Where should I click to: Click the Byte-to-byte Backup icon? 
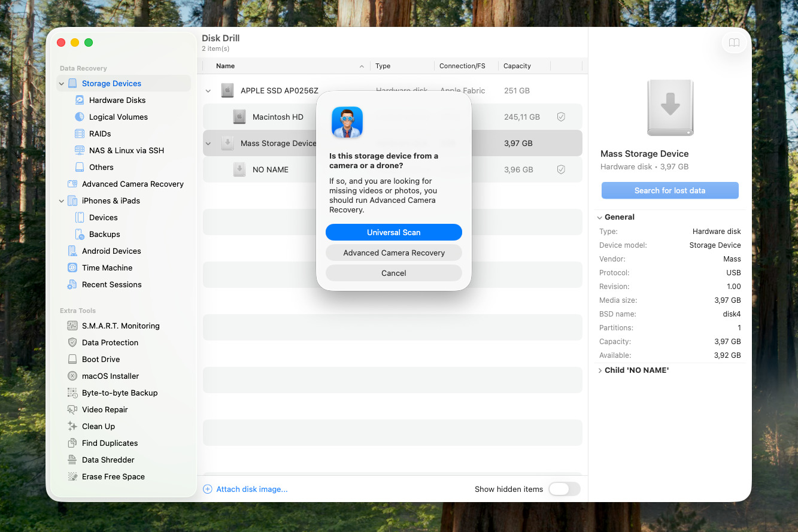(x=72, y=393)
